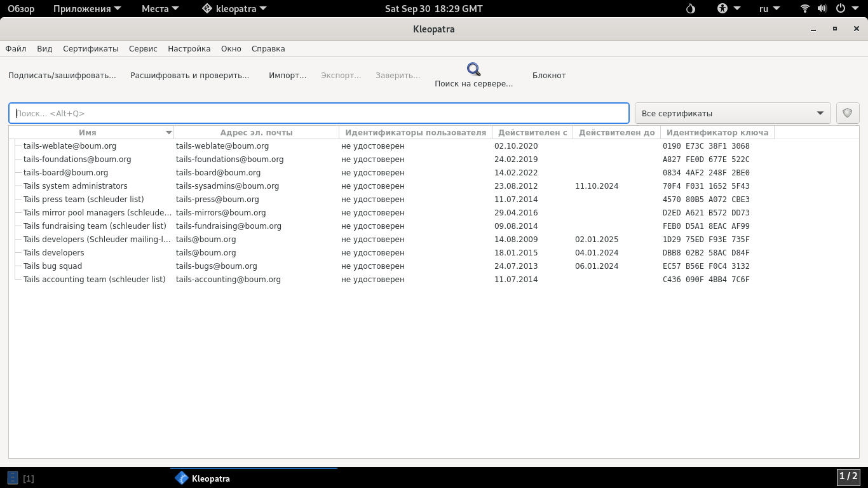The width and height of the screenshot is (868, 488).
Task: Click 'Расшифровать и проверить...' button
Action: click(189, 75)
